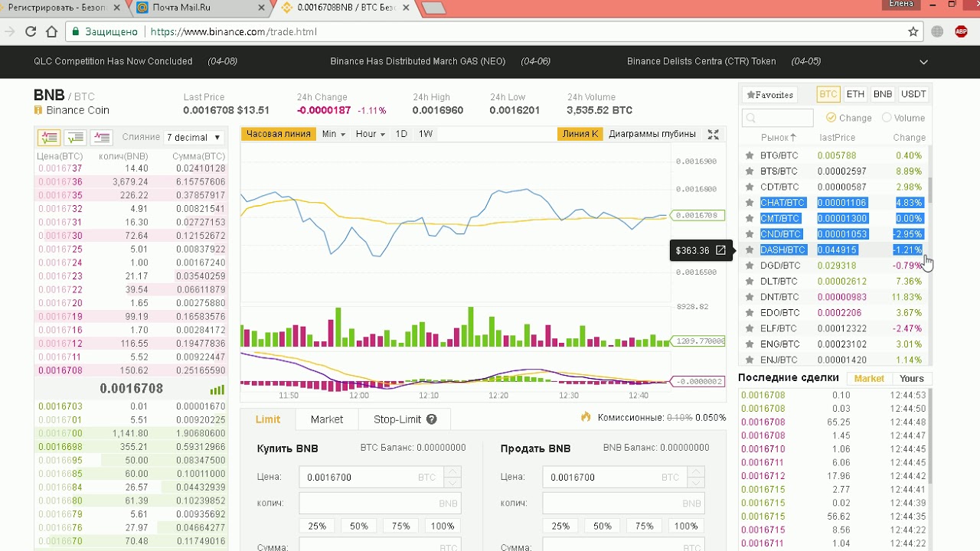The width and height of the screenshot is (980, 551).
Task: Set sell amount to 50%
Action: coord(603,526)
